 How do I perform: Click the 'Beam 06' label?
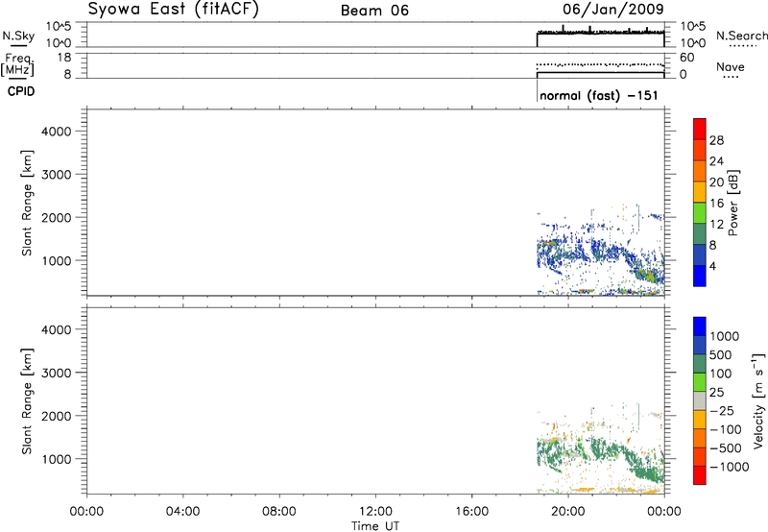(374, 11)
